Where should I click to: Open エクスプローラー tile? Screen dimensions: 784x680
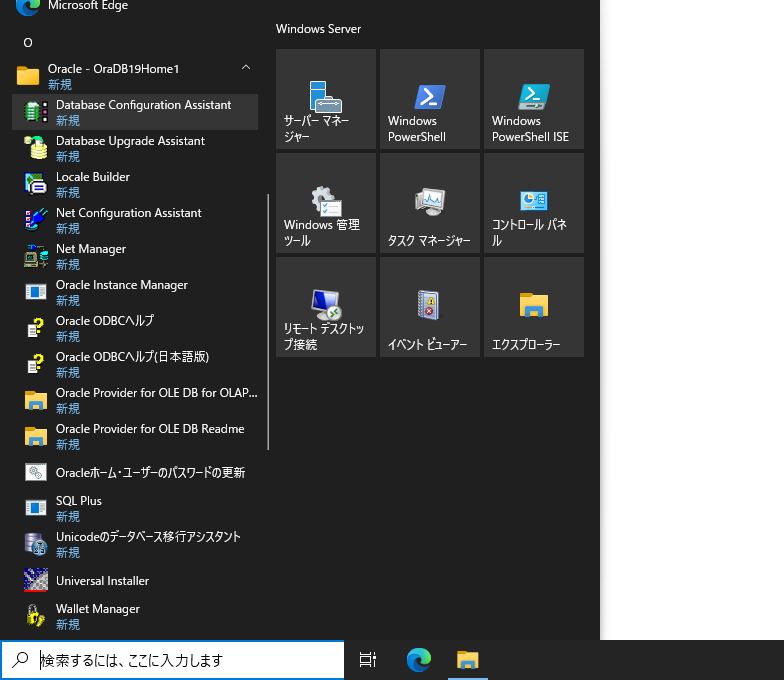point(534,307)
